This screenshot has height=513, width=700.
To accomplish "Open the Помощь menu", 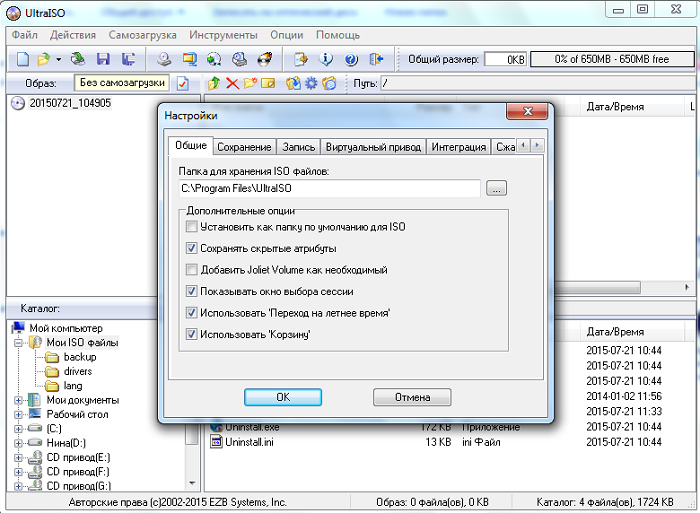I will pyautogui.click(x=338, y=35).
